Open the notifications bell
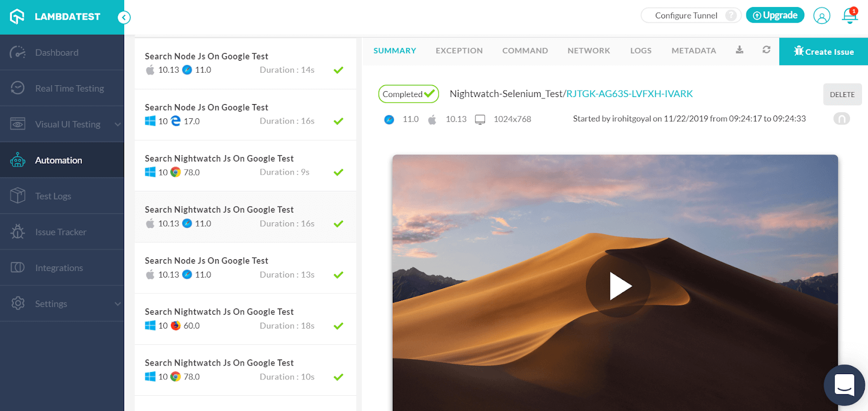The width and height of the screenshot is (868, 411). 850,16
